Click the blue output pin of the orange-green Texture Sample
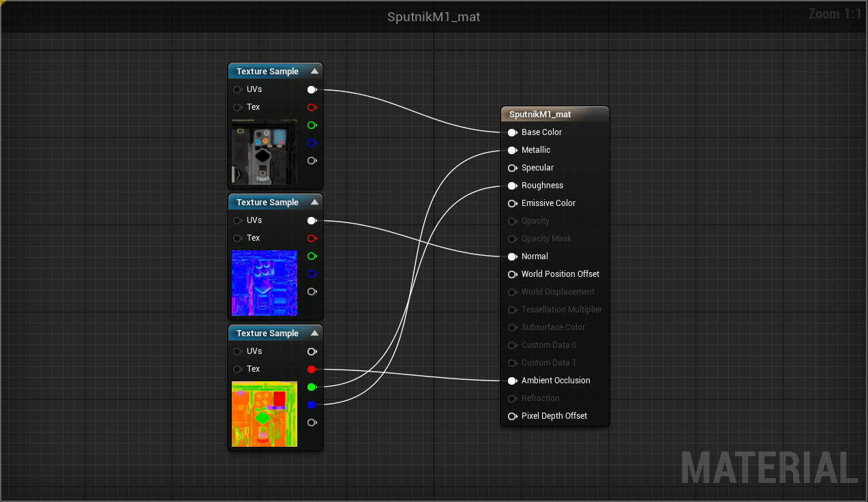Screen dimensions: 868x502 click(312, 404)
